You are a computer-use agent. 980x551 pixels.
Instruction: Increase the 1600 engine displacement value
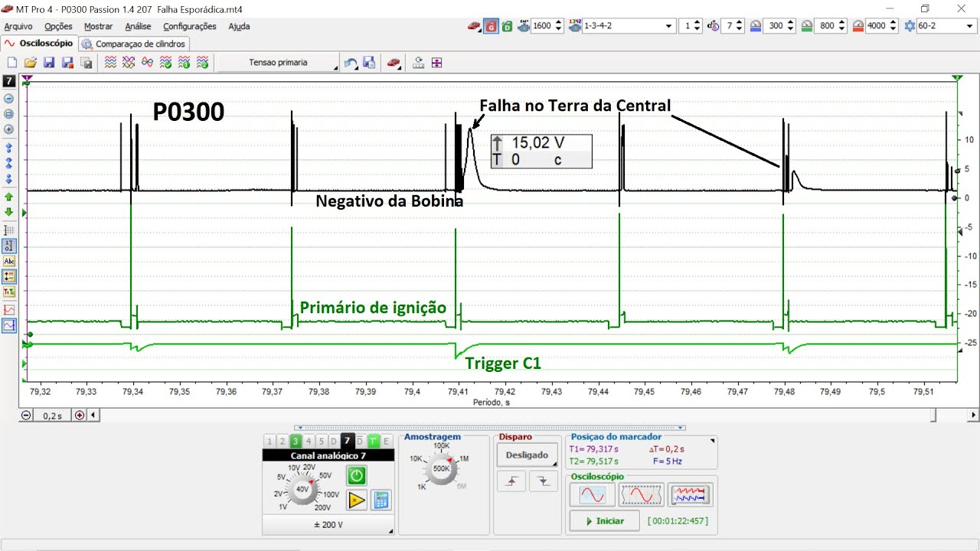tap(558, 22)
